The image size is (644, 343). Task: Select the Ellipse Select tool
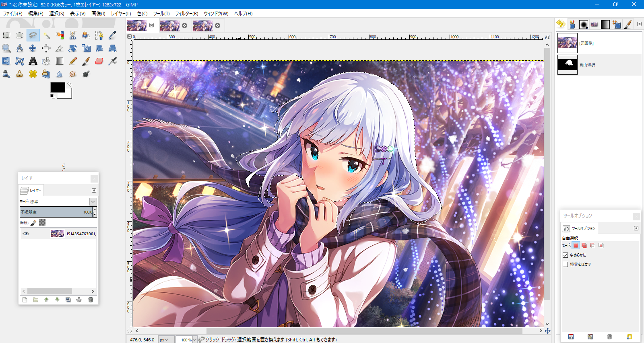(x=20, y=35)
